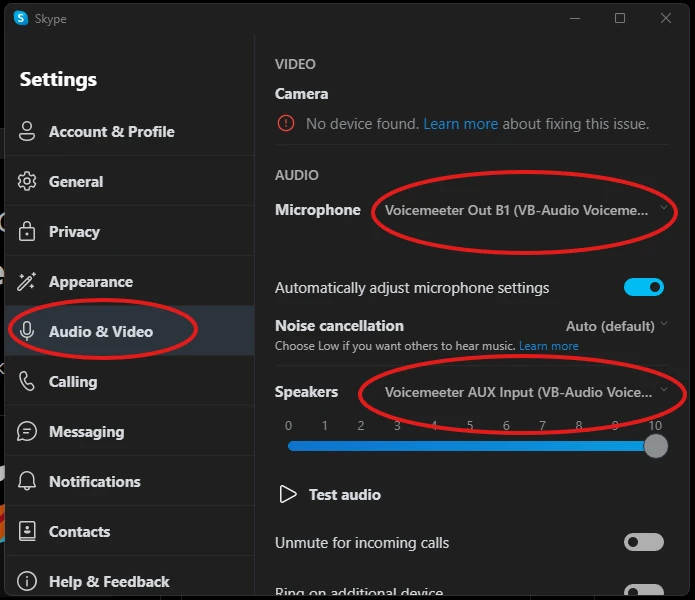Set speaker volume to middle of track
695x600 pixels.
(470, 446)
